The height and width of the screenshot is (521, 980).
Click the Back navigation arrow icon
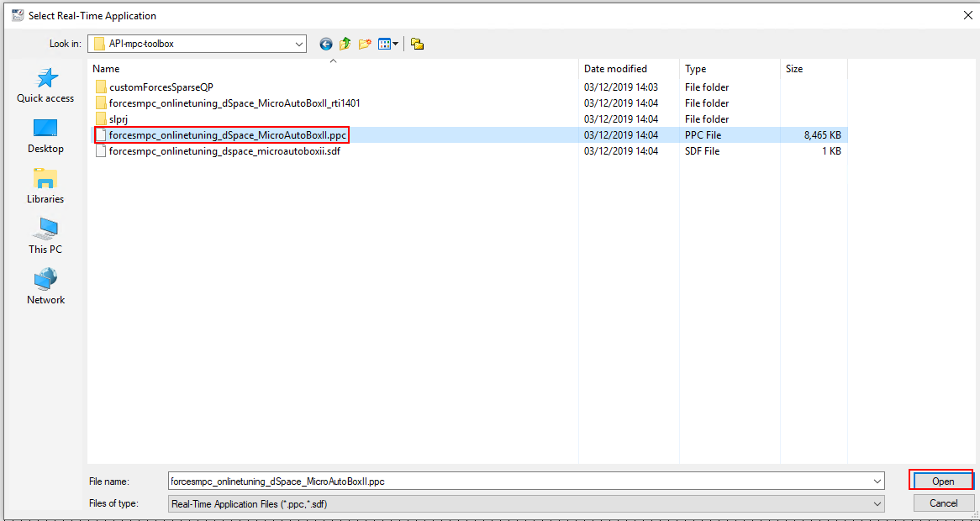coord(326,44)
